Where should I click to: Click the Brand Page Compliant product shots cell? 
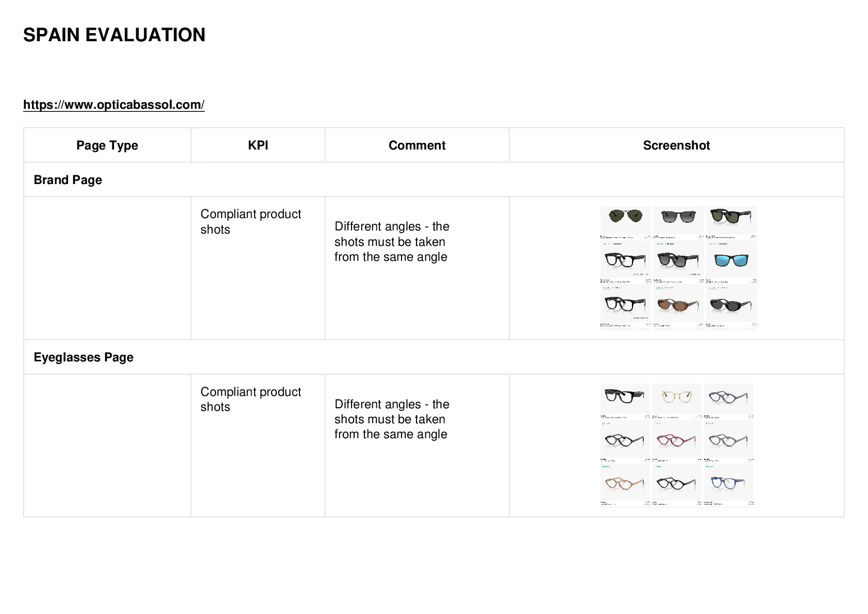258,268
